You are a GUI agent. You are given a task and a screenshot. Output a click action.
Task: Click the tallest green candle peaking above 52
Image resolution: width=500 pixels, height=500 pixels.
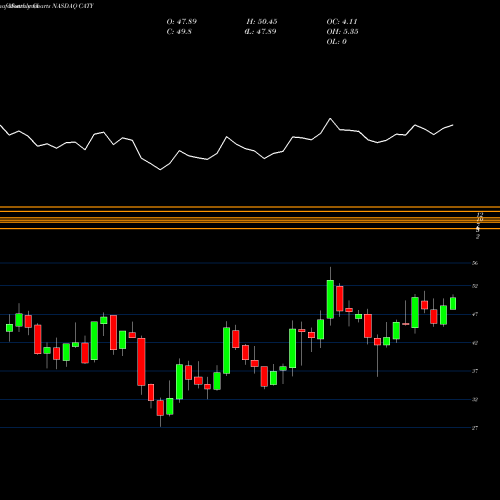click(x=330, y=299)
